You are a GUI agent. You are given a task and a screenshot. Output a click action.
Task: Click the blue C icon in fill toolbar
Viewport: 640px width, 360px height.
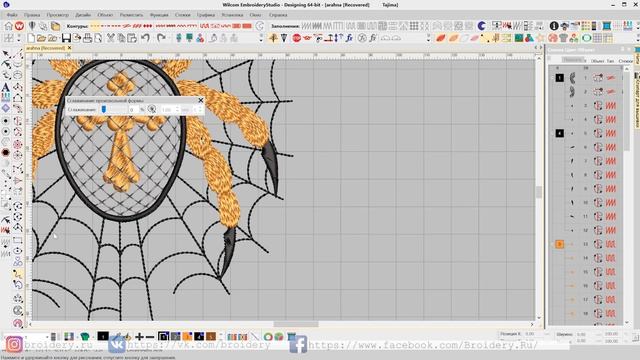482,26
